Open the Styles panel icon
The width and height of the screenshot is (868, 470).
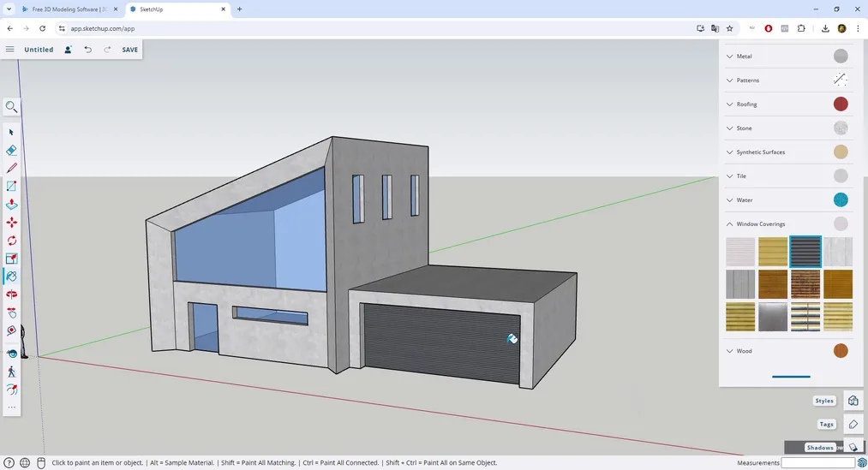[853, 401]
